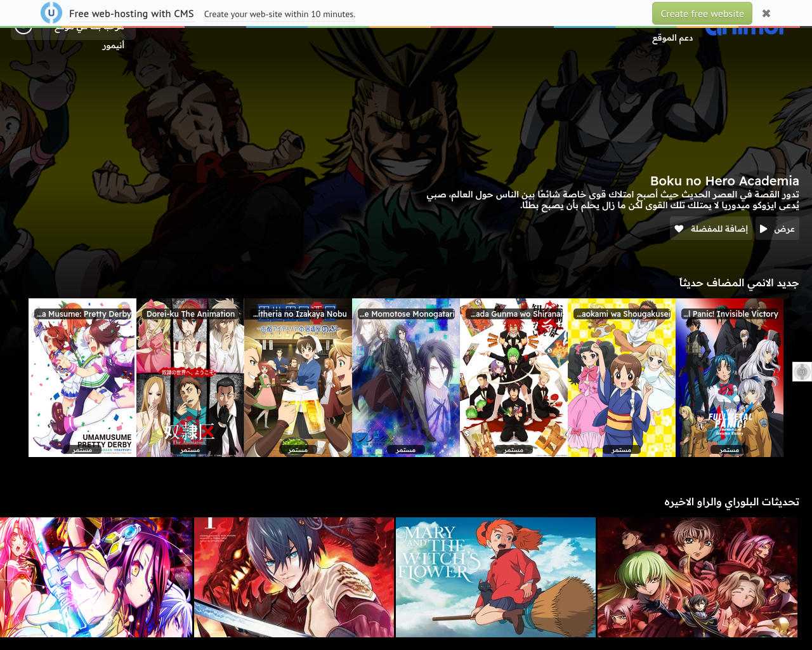The width and height of the screenshot is (812, 650).
Task: Add to favorites with 'إضافة للمفضلة' button
Action: (711, 229)
